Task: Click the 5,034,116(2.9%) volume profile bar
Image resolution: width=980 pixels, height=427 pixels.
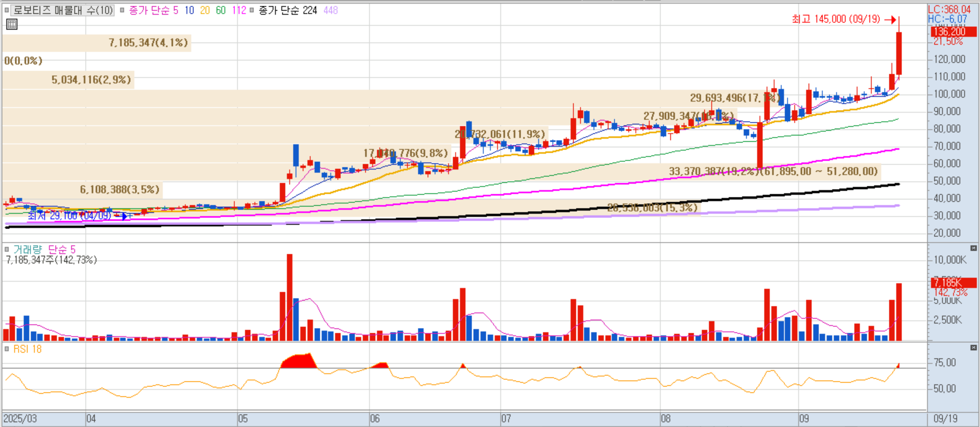Action: tap(68, 80)
